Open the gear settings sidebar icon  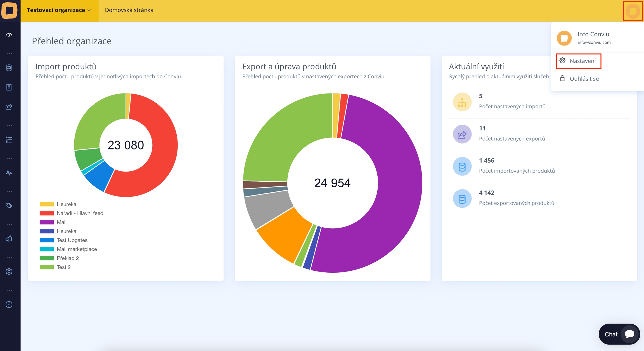[9, 272]
